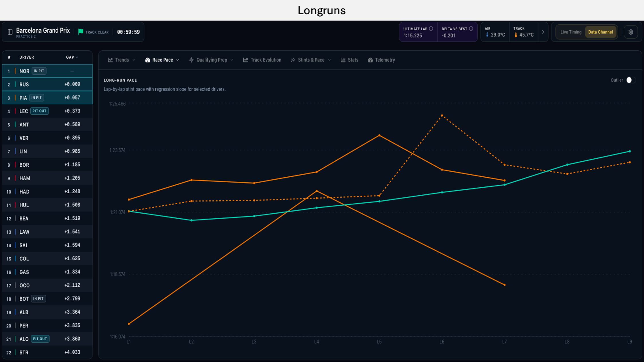The height and width of the screenshot is (362, 644).
Task: Expand the Trends dropdown chevron
Action: (134, 60)
